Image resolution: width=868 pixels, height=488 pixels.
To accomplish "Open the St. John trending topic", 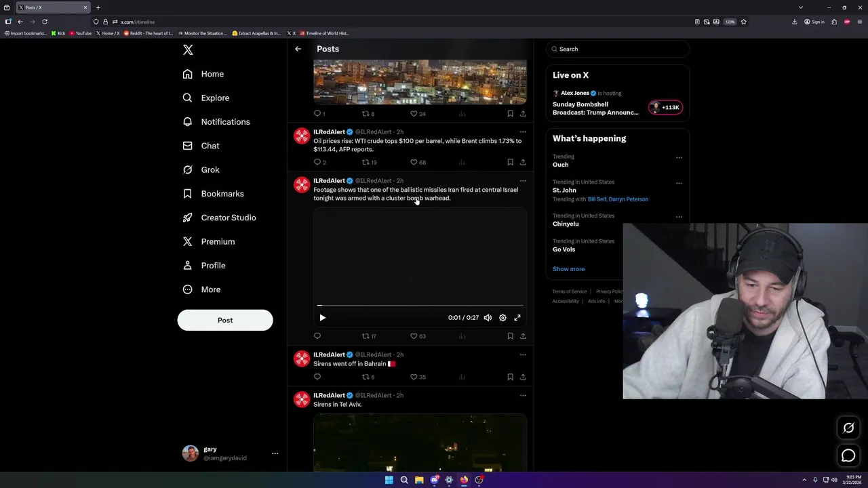I will [x=564, y=190].
